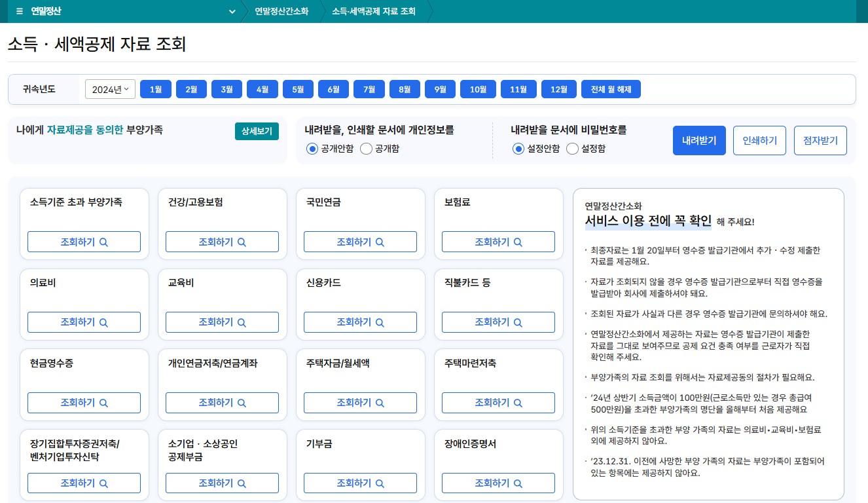This screenshot has width=868, height=503.
Task: Click the magnifier icon in 장애인증명서 card
Action: pos(518,483)
